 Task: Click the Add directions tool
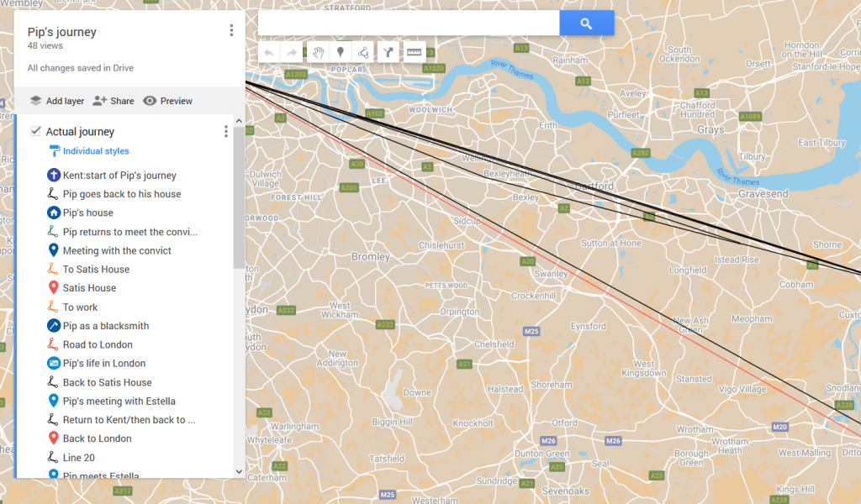388,53
